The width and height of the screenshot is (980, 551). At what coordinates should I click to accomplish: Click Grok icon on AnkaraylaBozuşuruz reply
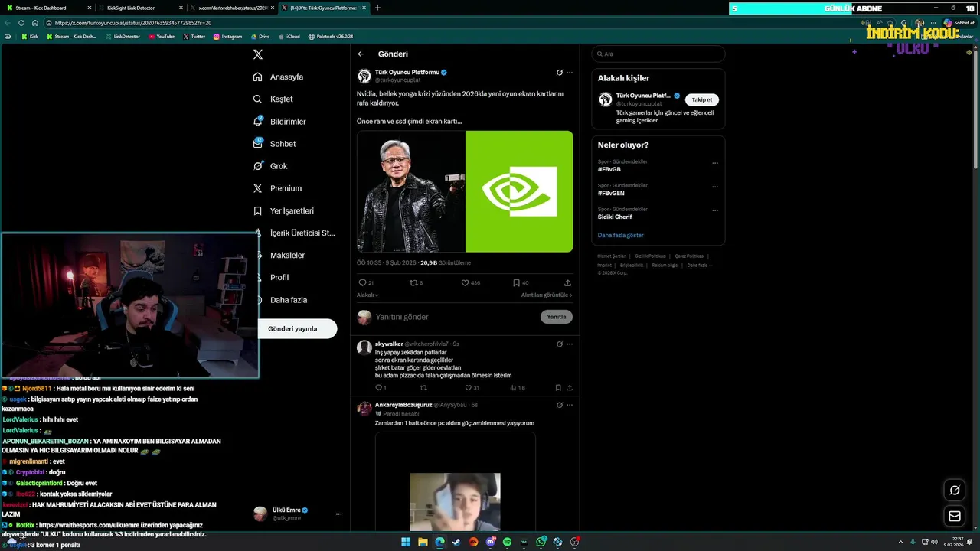560,405
